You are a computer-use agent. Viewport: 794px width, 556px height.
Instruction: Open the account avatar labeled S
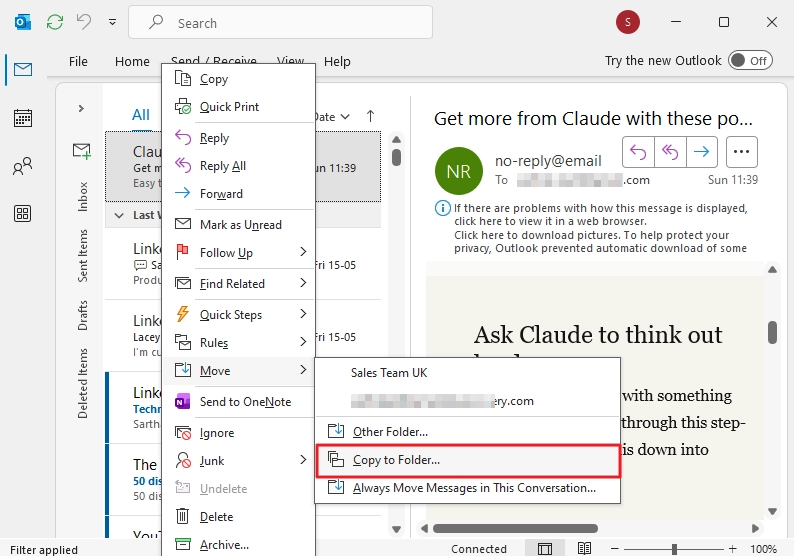click(x=627, y=22)
